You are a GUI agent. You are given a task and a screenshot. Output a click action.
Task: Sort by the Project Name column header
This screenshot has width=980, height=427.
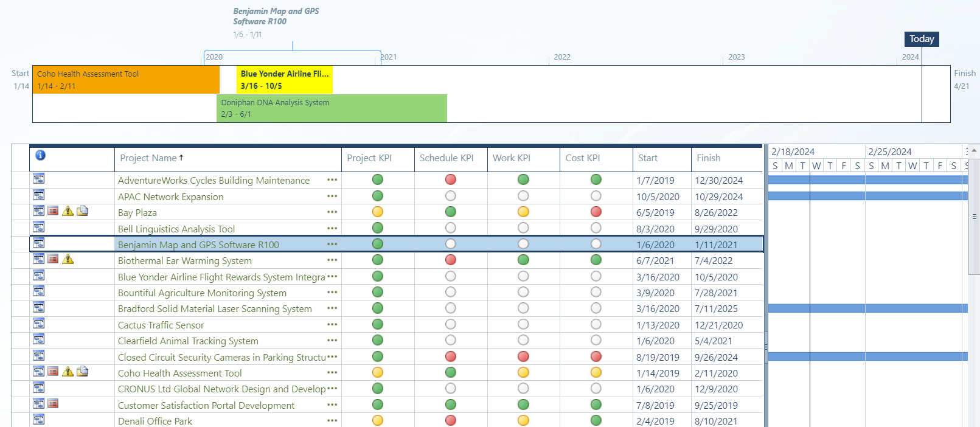point(148,158)
